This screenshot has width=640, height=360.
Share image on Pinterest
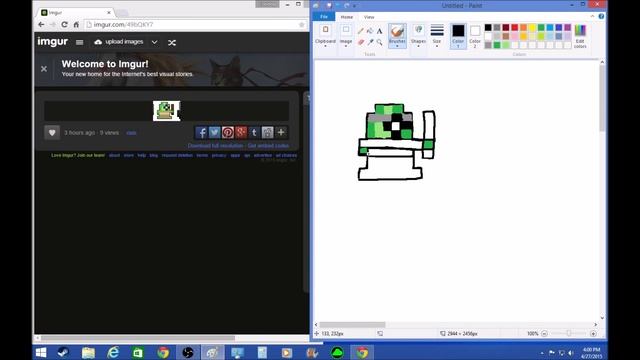point(228,132)
